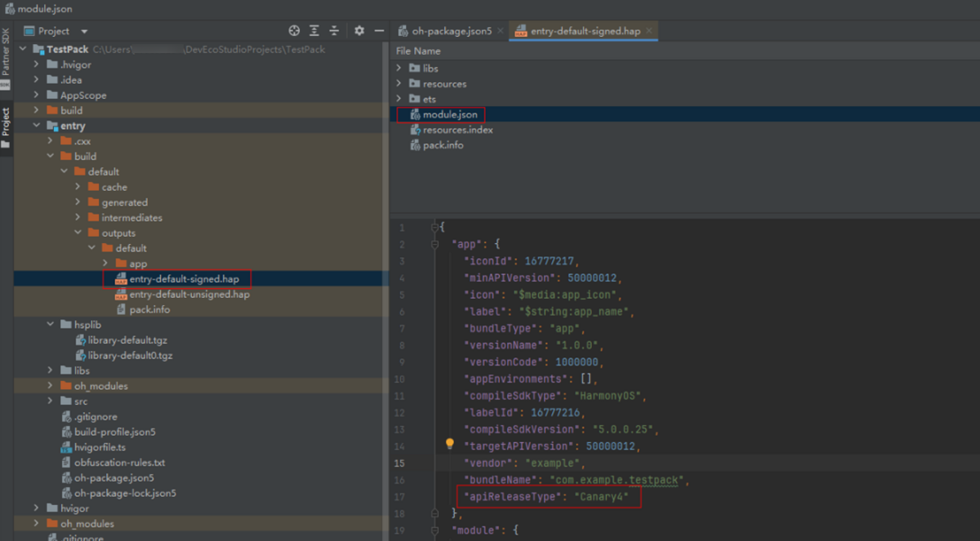This screenshot has width=980, height=541.
Task: Close the entry-default-signed.hap tab
Action: (649, 31)
